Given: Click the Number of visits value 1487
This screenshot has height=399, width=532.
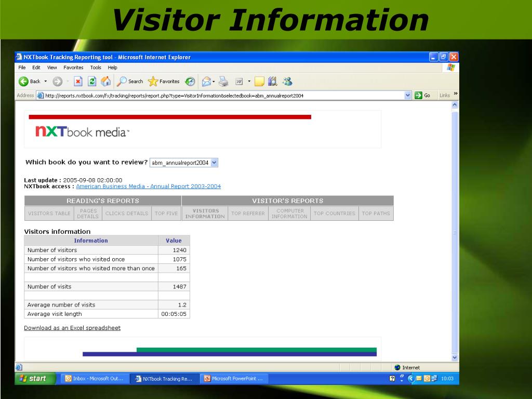Looking at the screenshot, I should (x=179, y=287).
